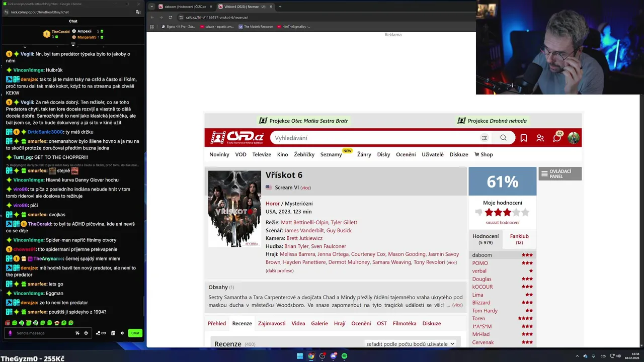This screenshot has width=644, height=362.
Task: Open the Zajímavosti tab
Action: 272,323
